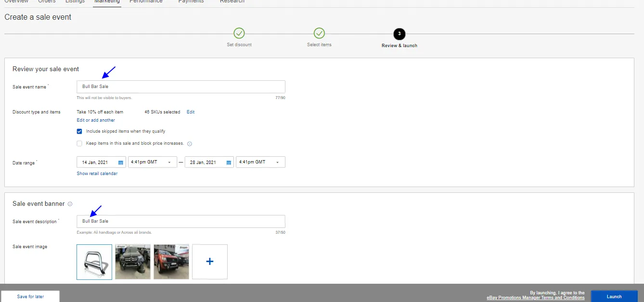The height and width of the screenshot is (302, 644).
Task: Open Show retail calendar link
Action: point(97,174)
